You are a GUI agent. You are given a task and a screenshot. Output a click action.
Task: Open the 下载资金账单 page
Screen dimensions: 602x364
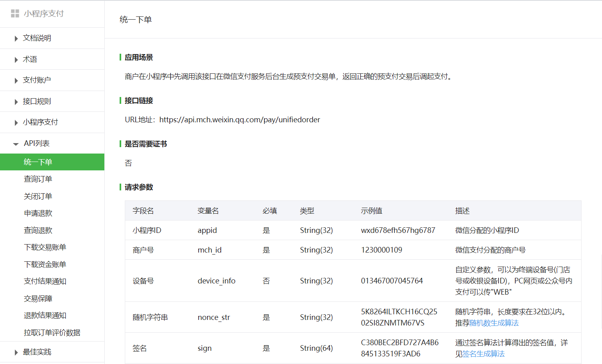(x=45, y=265)
